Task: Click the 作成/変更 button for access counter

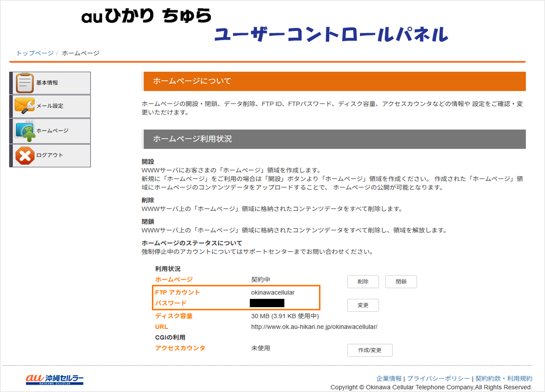Action: (370, 350)
